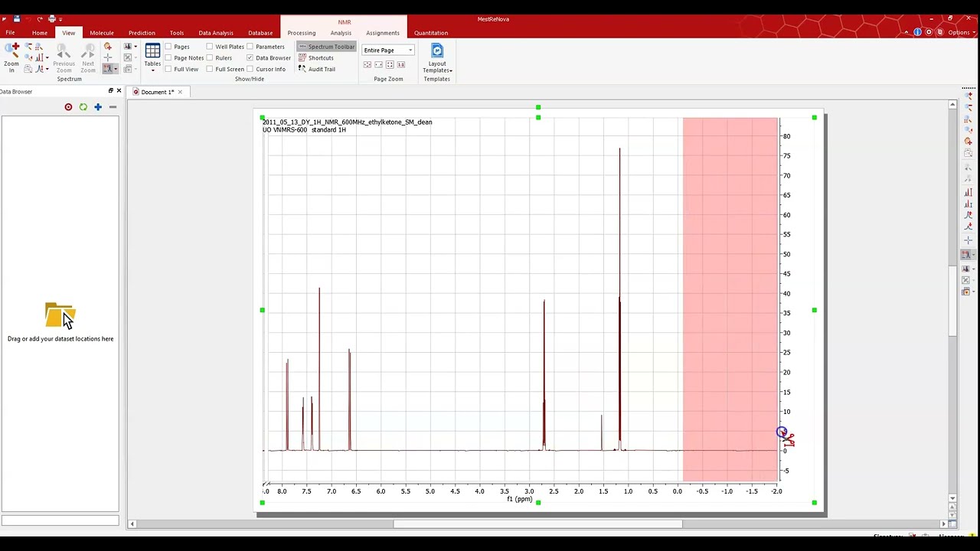Screen dimensions: 980x551
Task: Click the Shortcuts button
Action: point(315,58)
